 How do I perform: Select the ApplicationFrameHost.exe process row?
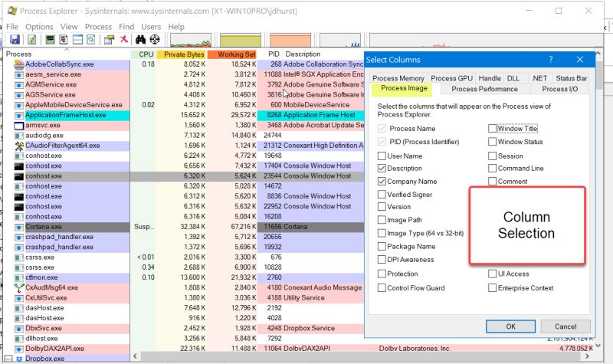tap(184, 116)
